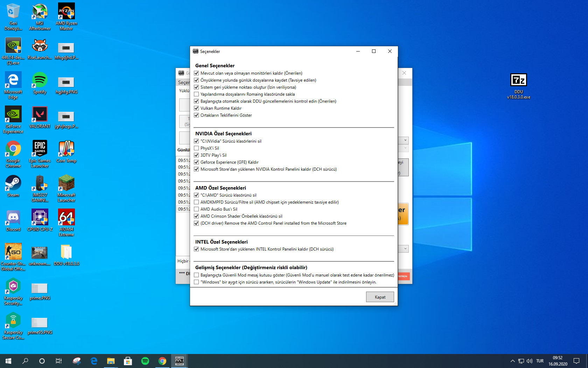Viewport: 588px width, 368px height.
Task: Enable the 'PhysX'i Sil' checkbox
Action: (196, 148)
